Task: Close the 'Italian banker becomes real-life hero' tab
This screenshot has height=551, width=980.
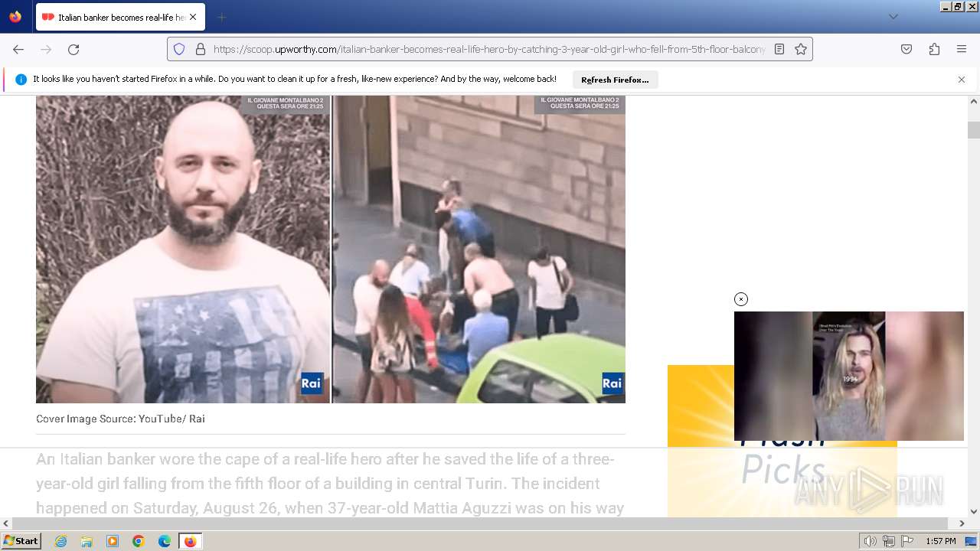Action: (193, 17)
